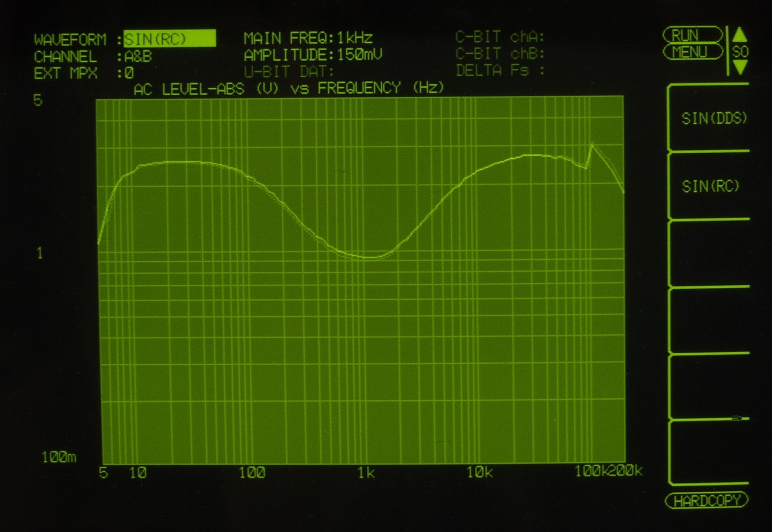Click the MAIN FREQ 1kHz field
This screenshot has height=532, width=772.
(308, 38)
